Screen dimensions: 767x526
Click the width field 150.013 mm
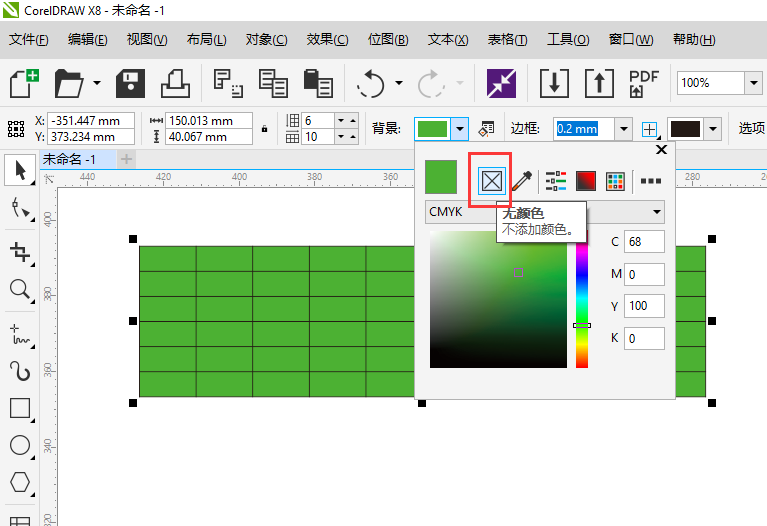click(209, 120)
